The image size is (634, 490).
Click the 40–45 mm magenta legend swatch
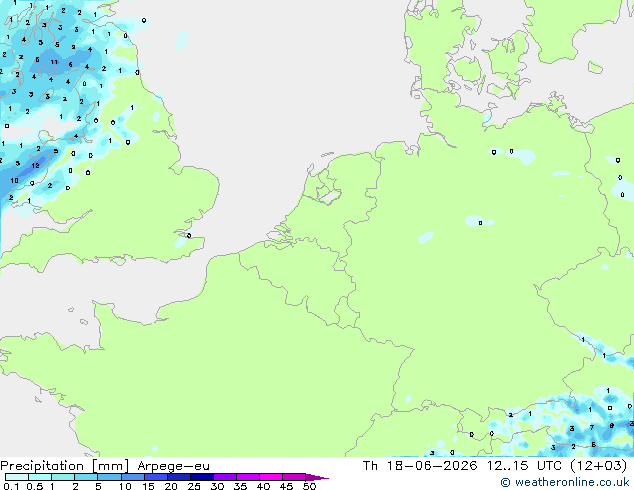pyautogui.click(x=271, y=477)
